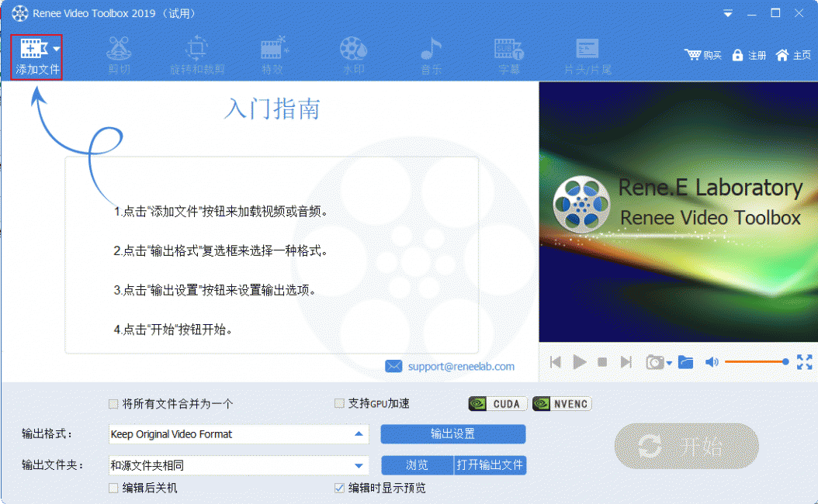This screenshot has width=818, height=504.
Task: Click the Output Settings (输出设置) button
Action: (x=452, y=434)
